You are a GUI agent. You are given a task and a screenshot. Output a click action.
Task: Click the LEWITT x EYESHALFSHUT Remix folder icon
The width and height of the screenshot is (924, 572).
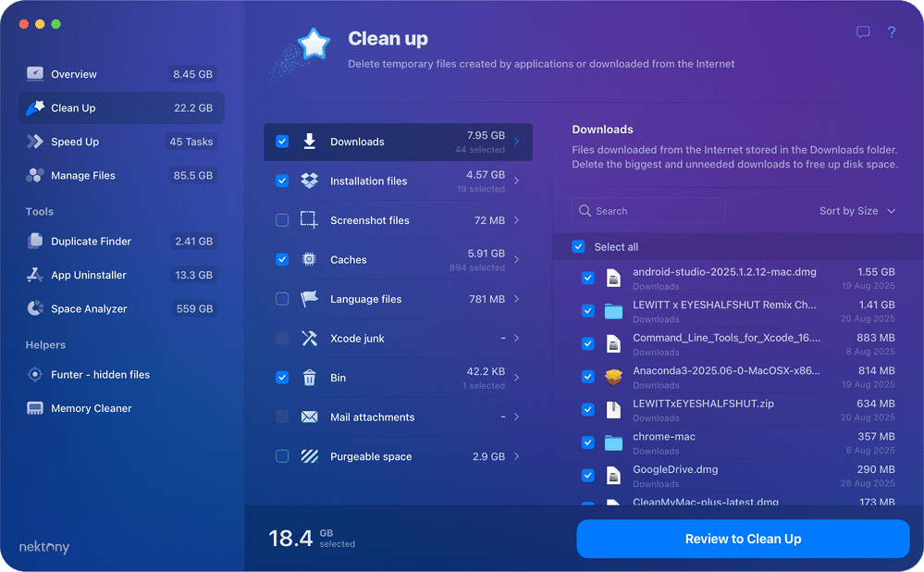[613, 311]
